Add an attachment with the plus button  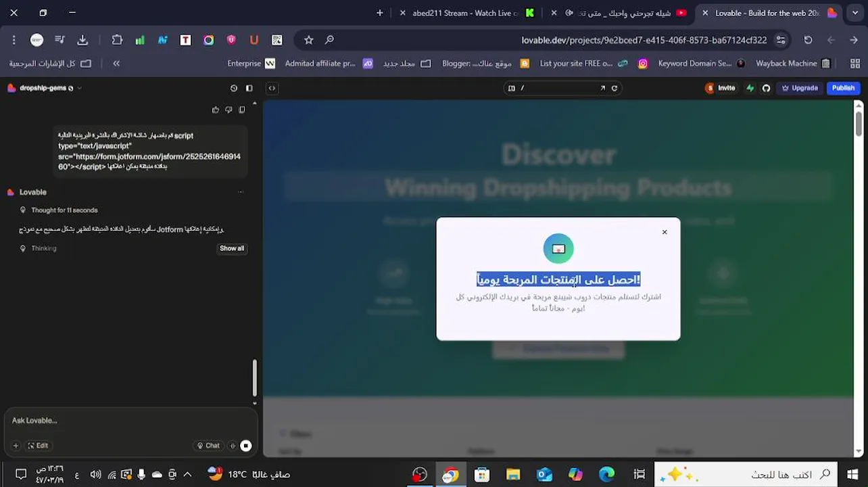click(x=16, y=446)
